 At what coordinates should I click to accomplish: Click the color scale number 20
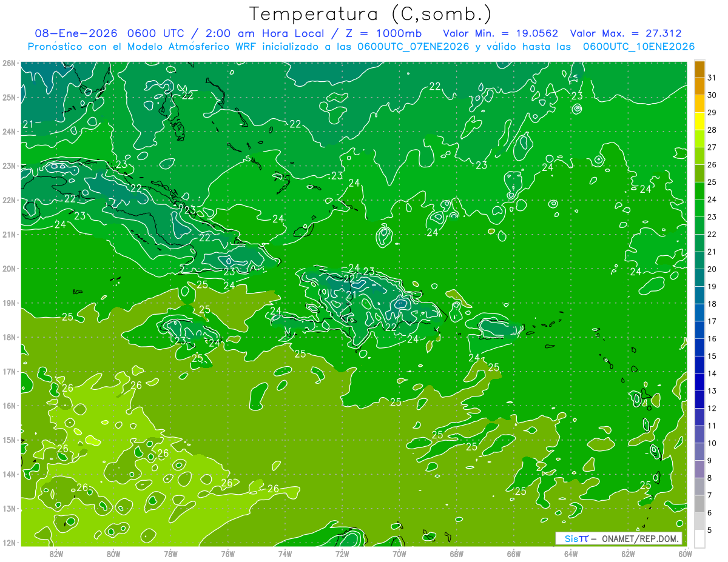[712, 269]
